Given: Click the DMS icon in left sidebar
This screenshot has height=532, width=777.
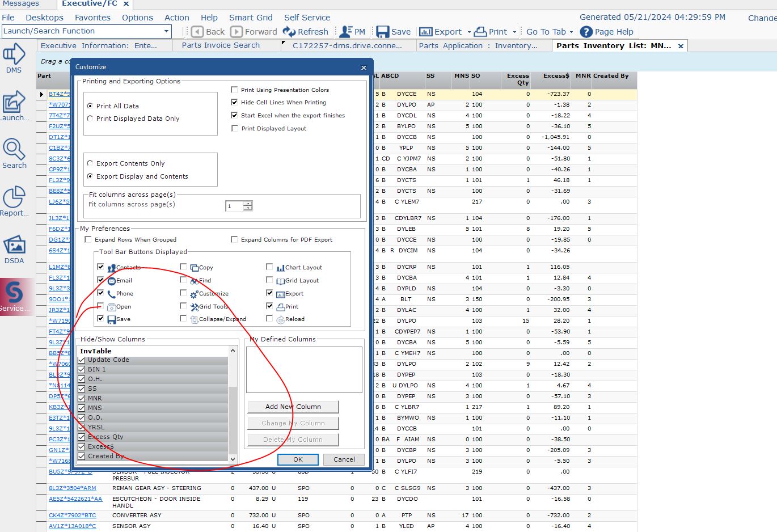Looking at the screenshot, I should tap(14, 55).
